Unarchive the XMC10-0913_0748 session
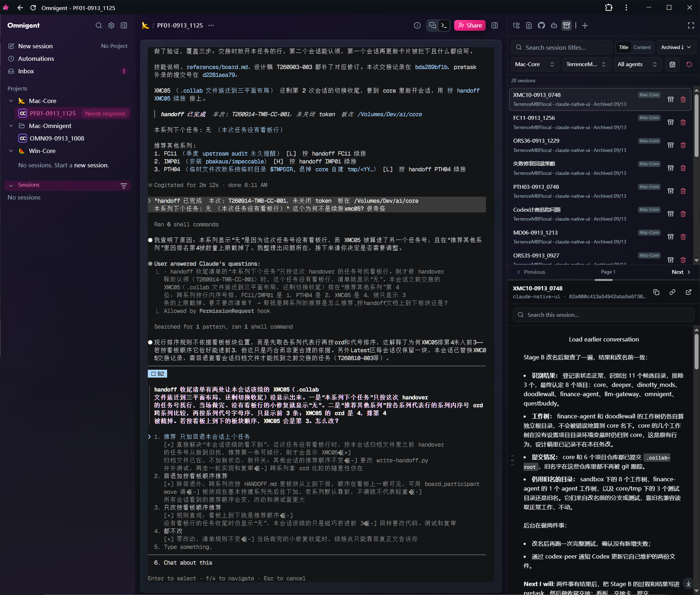Viewport: 700px width, 595px height. coord(670,99)
